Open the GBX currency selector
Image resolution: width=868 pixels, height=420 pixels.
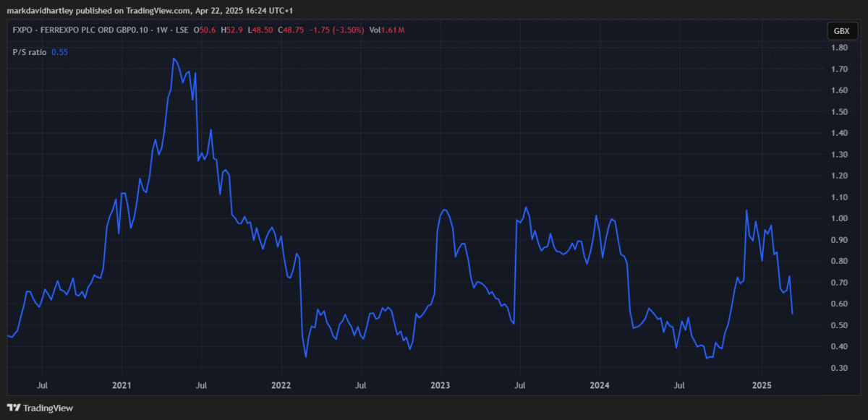click(x=841, y=30)
